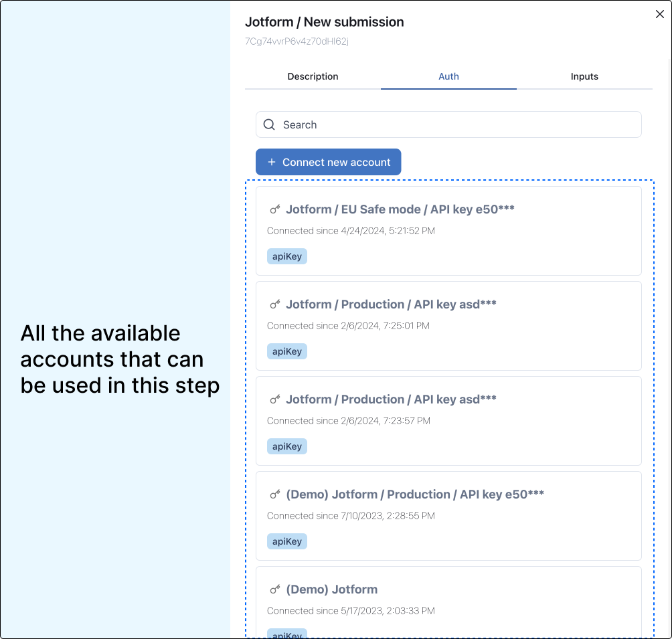Screen dimensions: 672x639
Task: Focus the Search accounts field
Action: coord(448,124)
